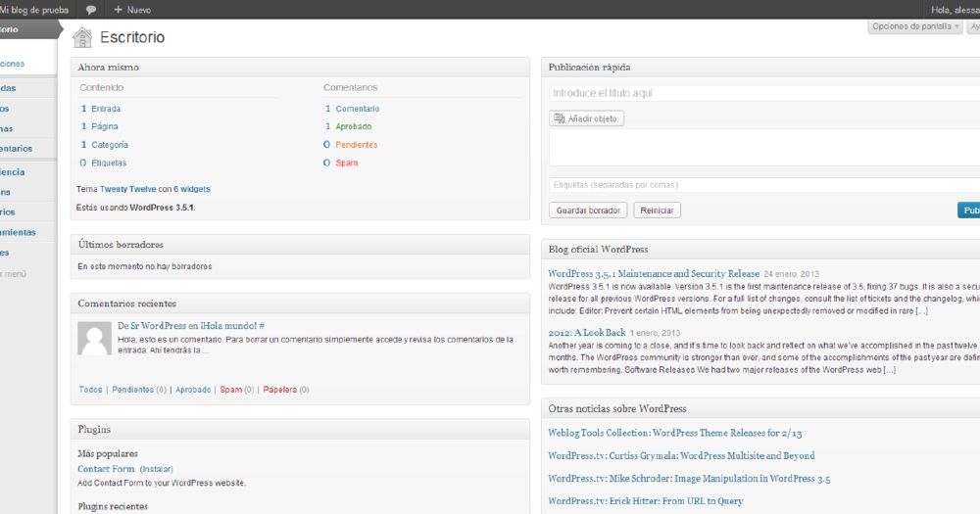Viewport: 980px width, 514px height.
Task: Click the '1 Página' content link
Action: coord(99,126)
